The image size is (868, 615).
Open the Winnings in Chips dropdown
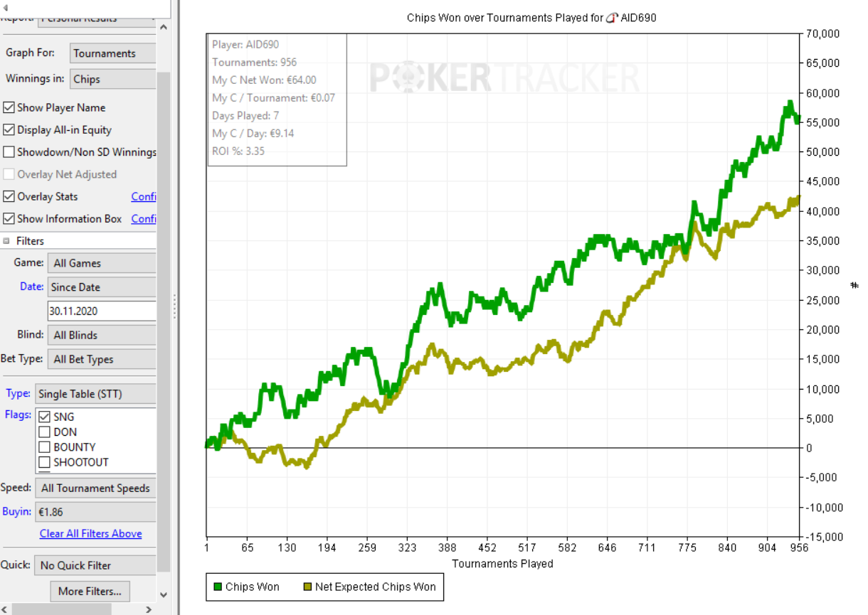tap(112, 79)
